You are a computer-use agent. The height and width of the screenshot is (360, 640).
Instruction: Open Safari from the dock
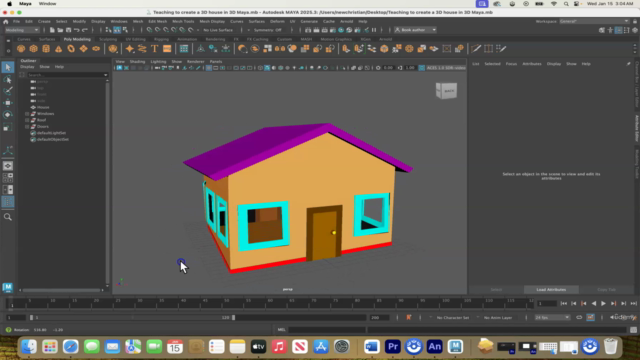coord(71,347)
